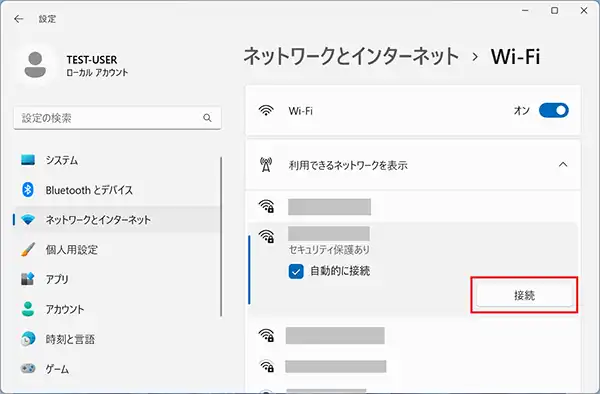Collapse the 利用できるネットワークを表示 chevron
This screenshot has height=394, width=600.
pyautogui.click(x=563, y=165)
